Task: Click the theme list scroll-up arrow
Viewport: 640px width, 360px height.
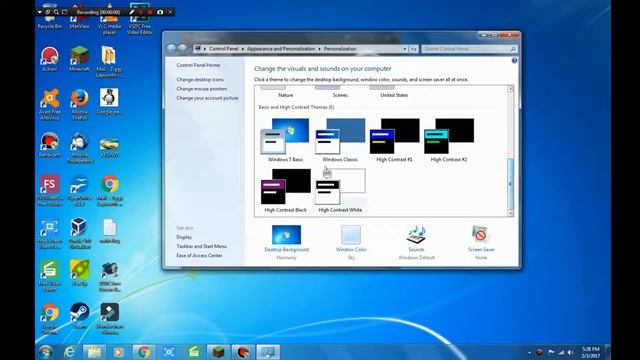Action: [510, 89]
